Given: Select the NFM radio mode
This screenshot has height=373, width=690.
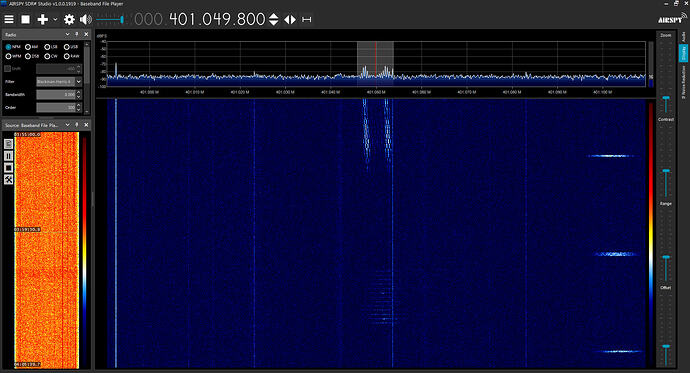Looking at the screenshot, I should point(13,47).
